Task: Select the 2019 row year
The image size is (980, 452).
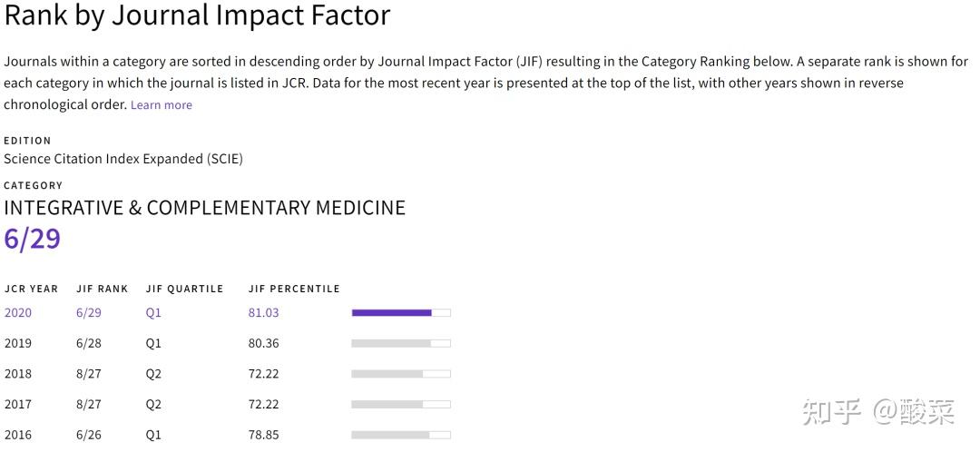Action: coord(18,344)
